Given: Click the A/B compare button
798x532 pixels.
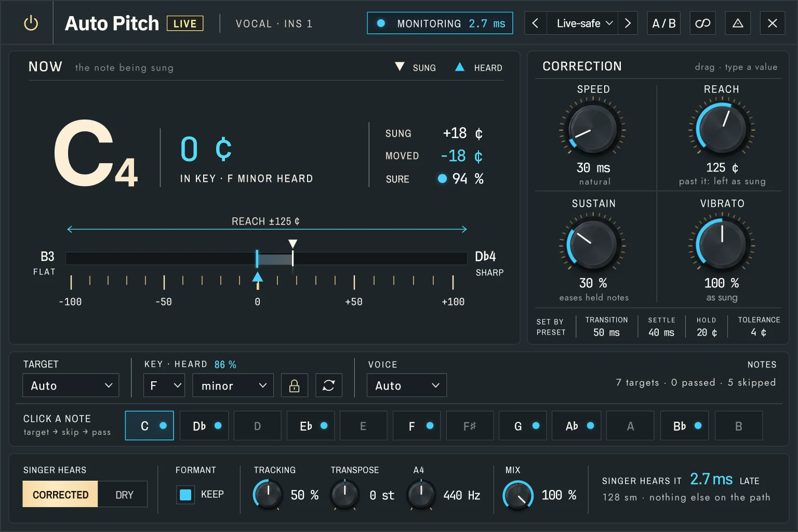Looking at the screenshot, I should [x=664, y=23].
